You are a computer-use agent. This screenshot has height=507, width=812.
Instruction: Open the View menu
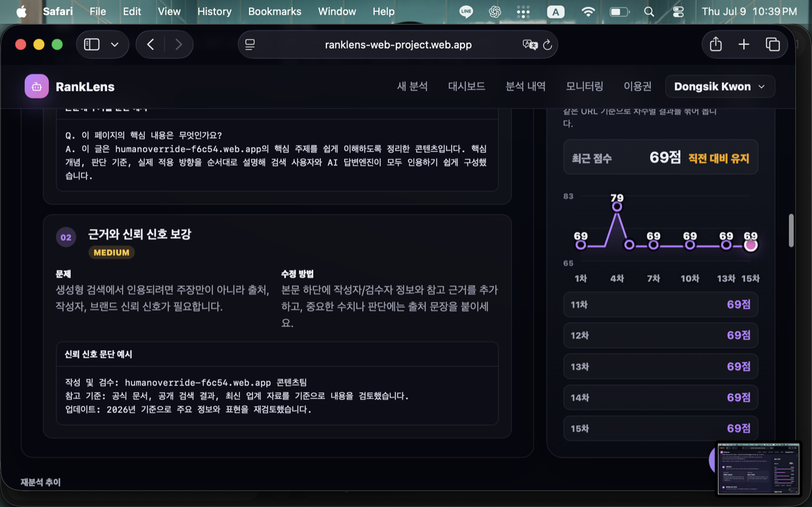169,11
